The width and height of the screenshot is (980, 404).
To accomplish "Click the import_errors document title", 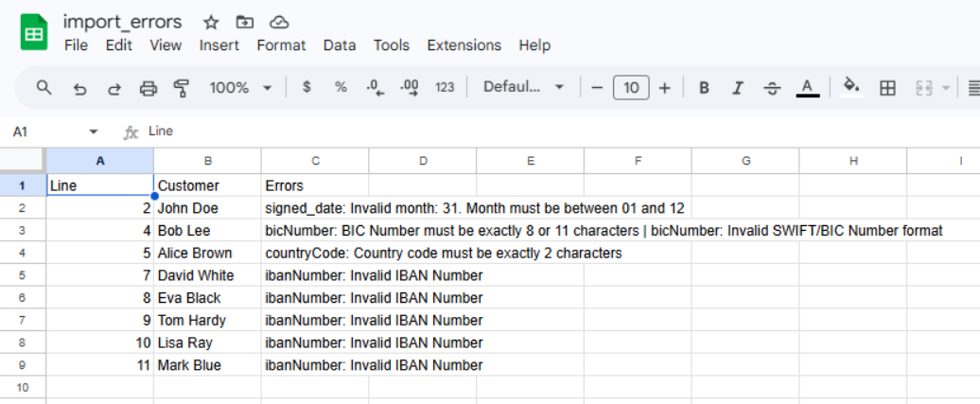I will pyautogui.click(x=123, y=22).
